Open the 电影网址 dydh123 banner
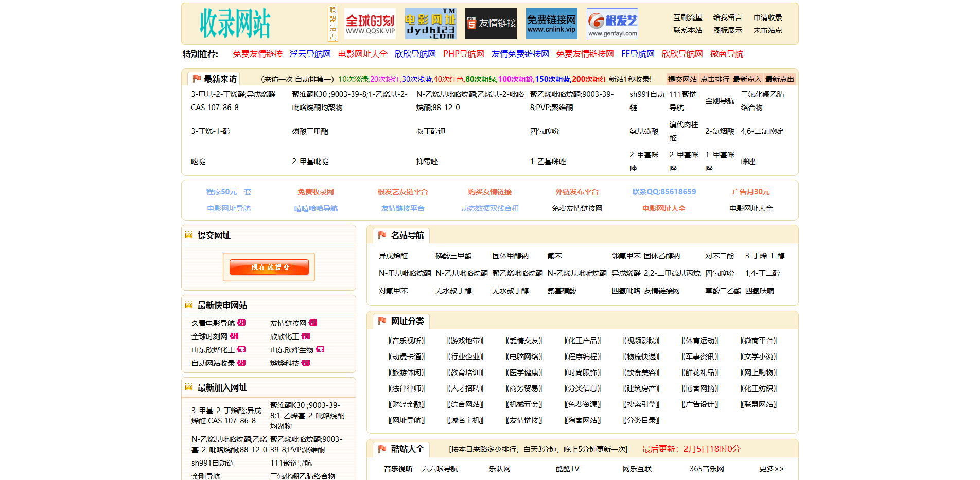The height and width of the screenshot is (480, 980). [430, 24]
